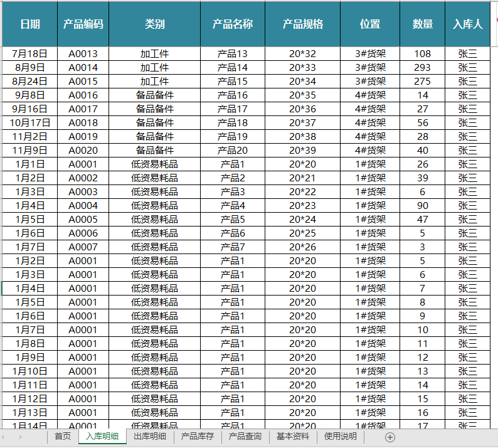Screen dimensions: 498x448
Task: Select the date cell 1月9日
Action: pos(30,358)
